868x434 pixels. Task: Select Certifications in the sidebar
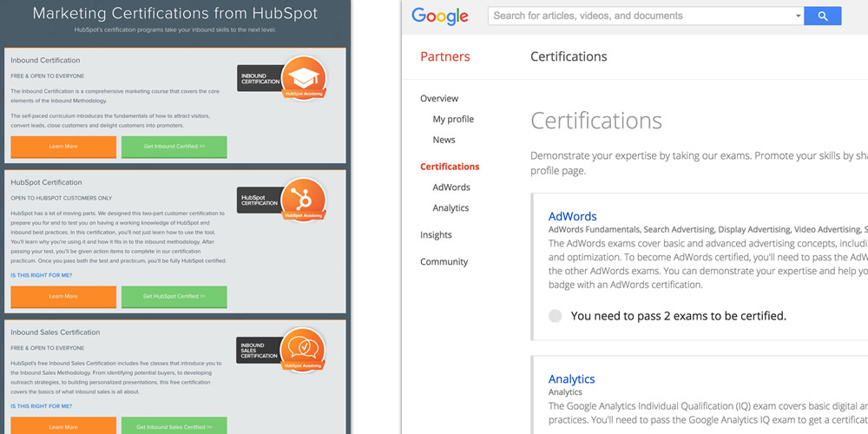[450, 167]
